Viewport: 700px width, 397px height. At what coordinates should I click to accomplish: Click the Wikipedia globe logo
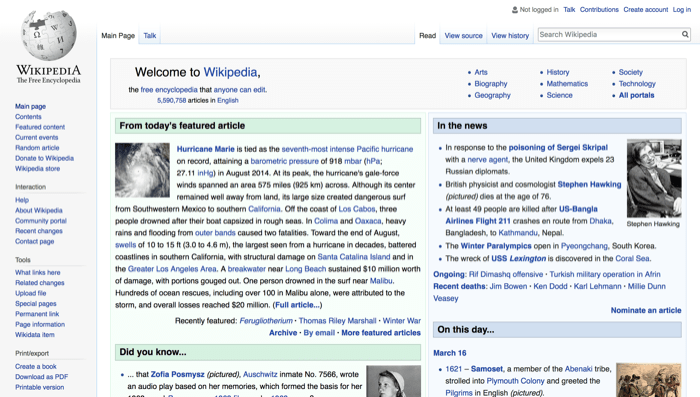point(49,35)
